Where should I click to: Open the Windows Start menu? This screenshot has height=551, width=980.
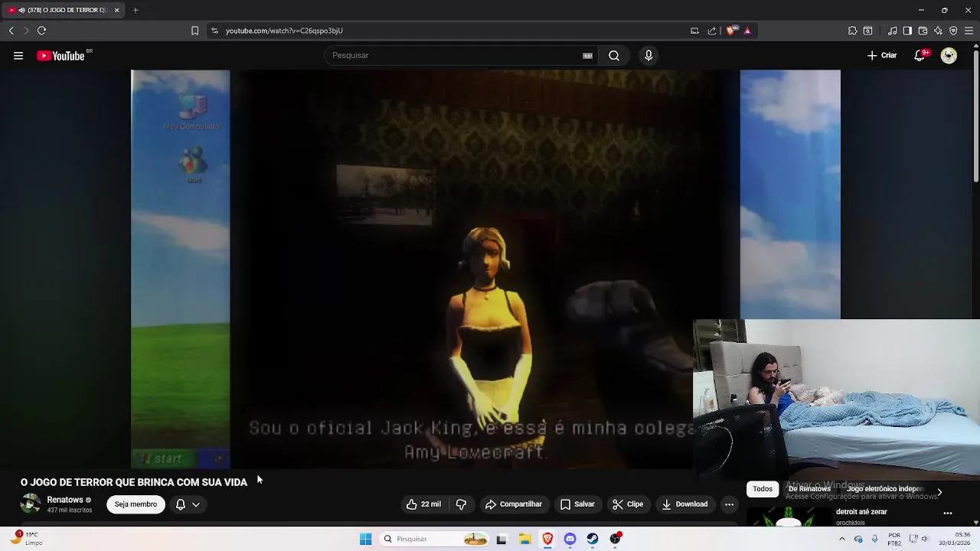pos(365,539)
